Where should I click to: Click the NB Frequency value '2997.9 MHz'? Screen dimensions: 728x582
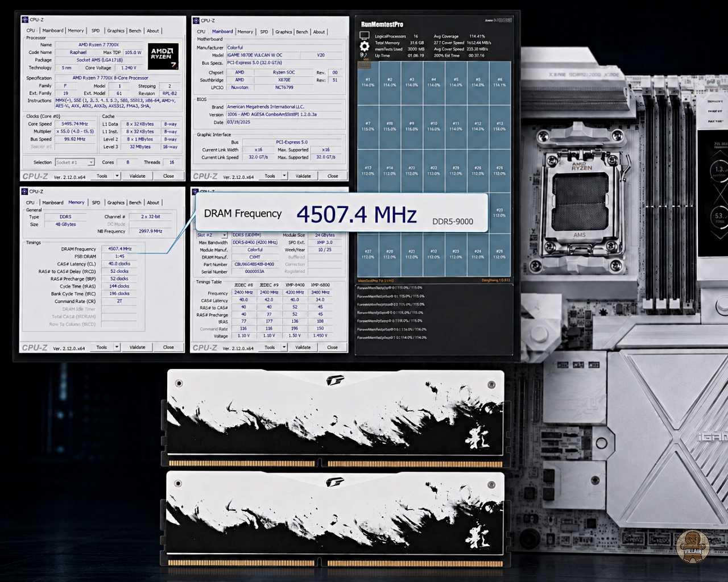[x=150, y=231]
